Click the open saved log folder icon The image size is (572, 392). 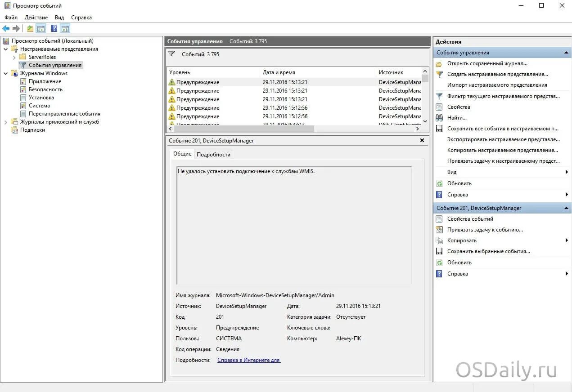(439, 64)
